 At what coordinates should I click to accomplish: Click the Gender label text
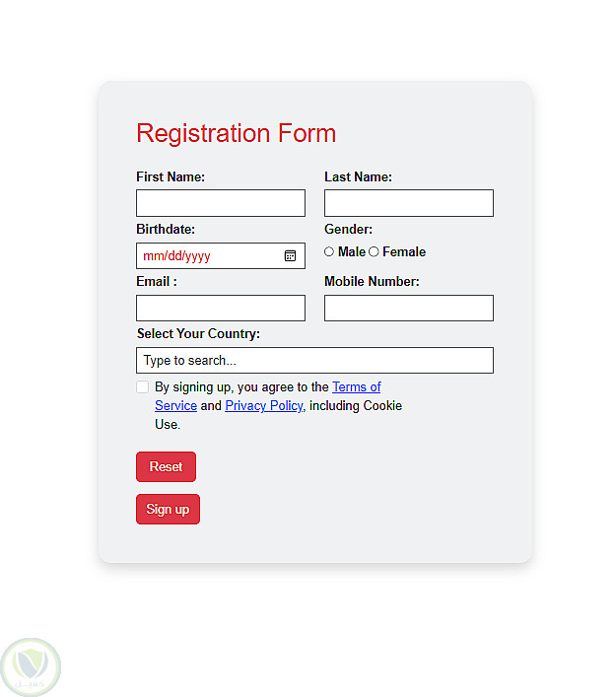[348, 230]
